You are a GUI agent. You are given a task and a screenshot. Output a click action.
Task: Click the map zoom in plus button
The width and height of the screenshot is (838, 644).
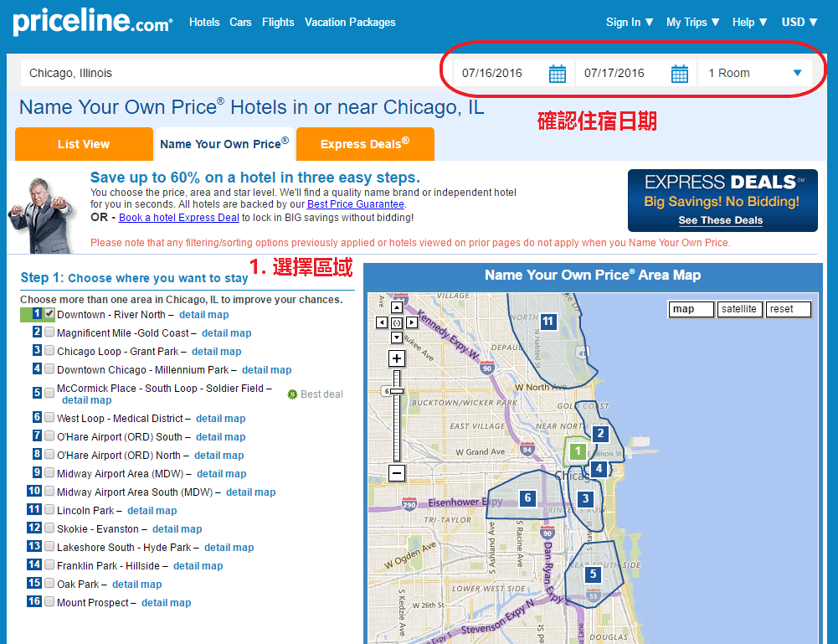(x=397, y=358)
